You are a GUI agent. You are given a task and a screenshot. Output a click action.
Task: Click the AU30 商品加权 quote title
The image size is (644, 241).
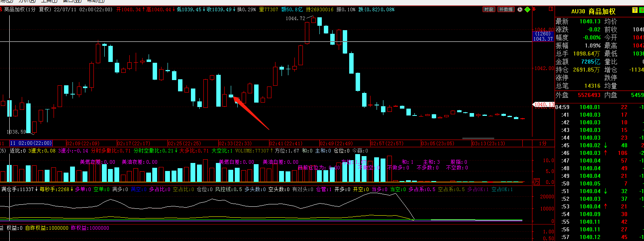tap(593, 11)
